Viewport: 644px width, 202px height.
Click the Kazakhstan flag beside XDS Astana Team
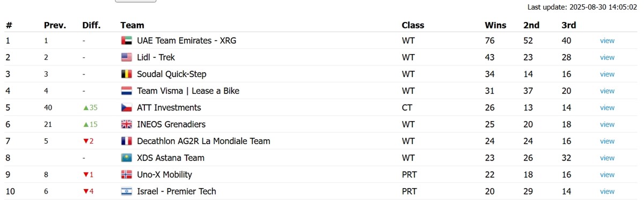127,158
